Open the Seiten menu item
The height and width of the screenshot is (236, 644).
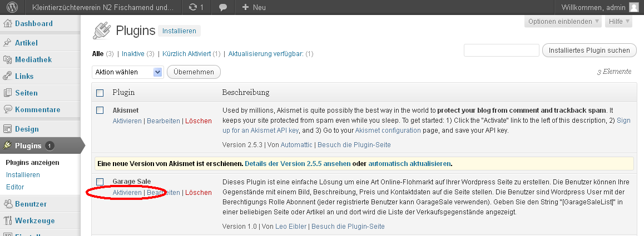[26, 93]
